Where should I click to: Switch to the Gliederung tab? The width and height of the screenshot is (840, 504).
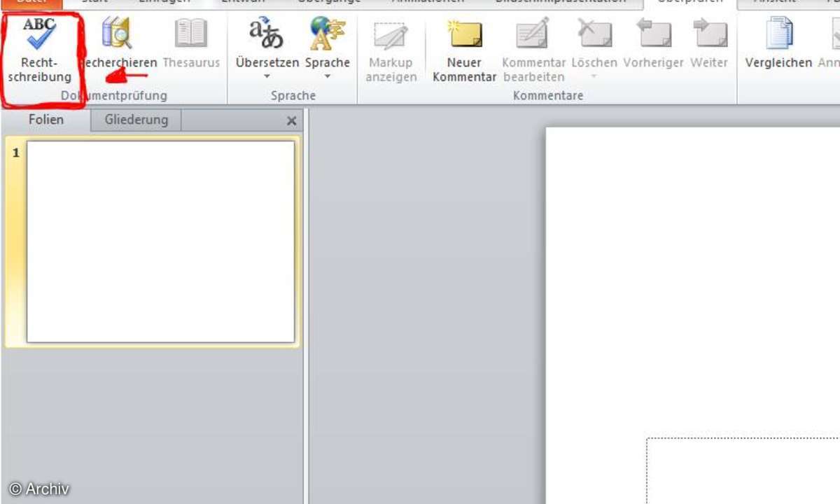(136, 120)
